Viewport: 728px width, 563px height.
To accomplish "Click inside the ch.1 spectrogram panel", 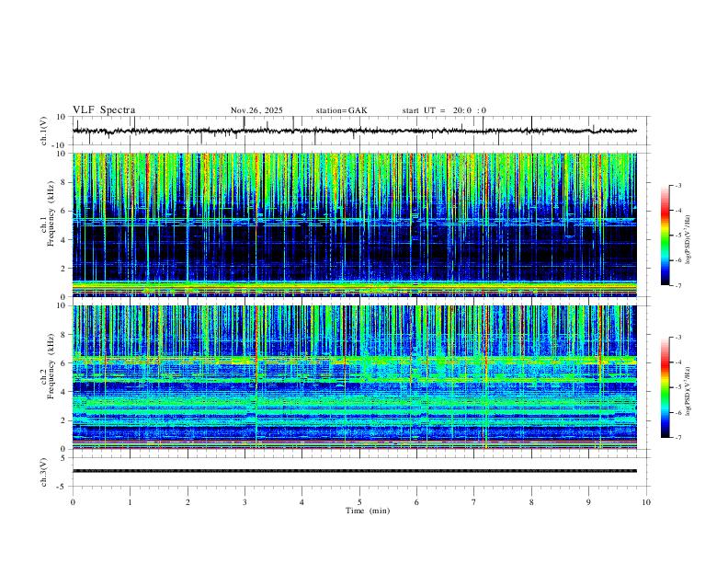I will 354,224.
